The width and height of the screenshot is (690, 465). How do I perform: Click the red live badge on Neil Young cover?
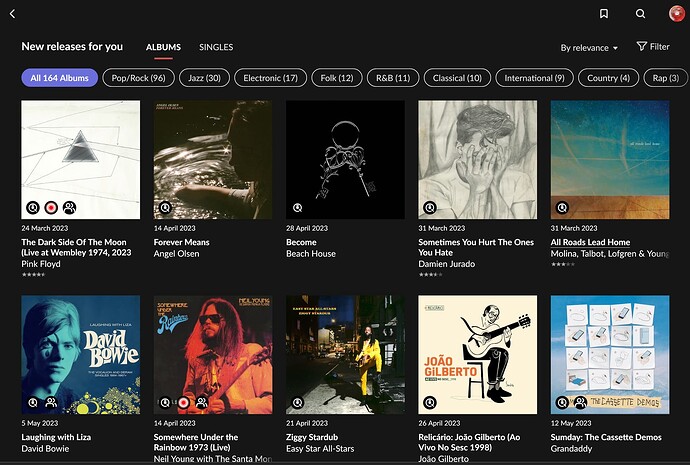click(x=183, y=402)
